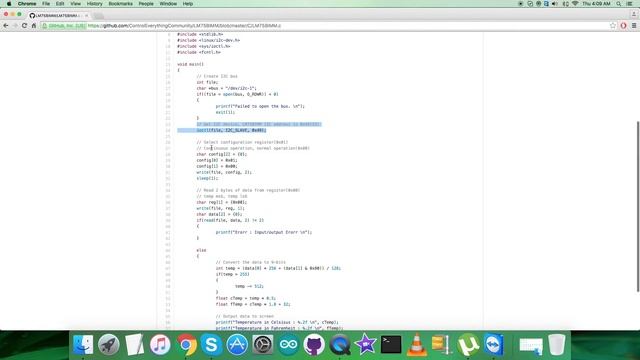Open Chrome's hamburger menu
The height and width of the screenshot is (360, 640).
(x=634, y=26)
